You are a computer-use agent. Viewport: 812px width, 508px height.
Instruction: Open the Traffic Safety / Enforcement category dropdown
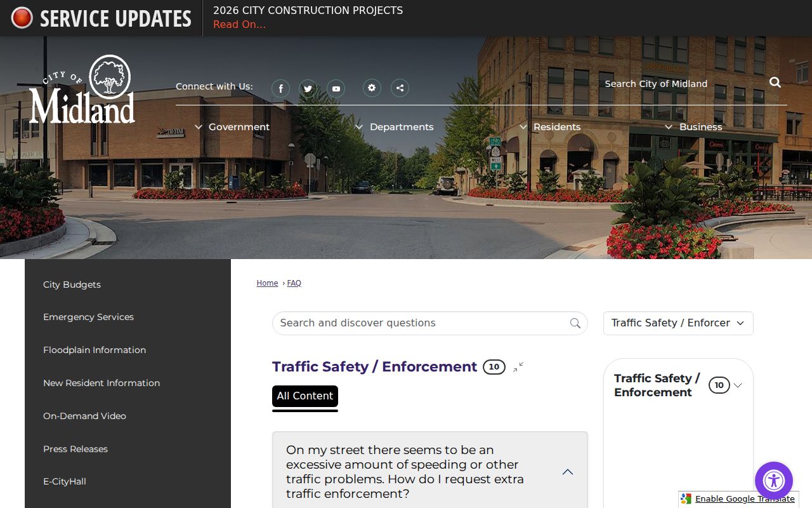678,323
